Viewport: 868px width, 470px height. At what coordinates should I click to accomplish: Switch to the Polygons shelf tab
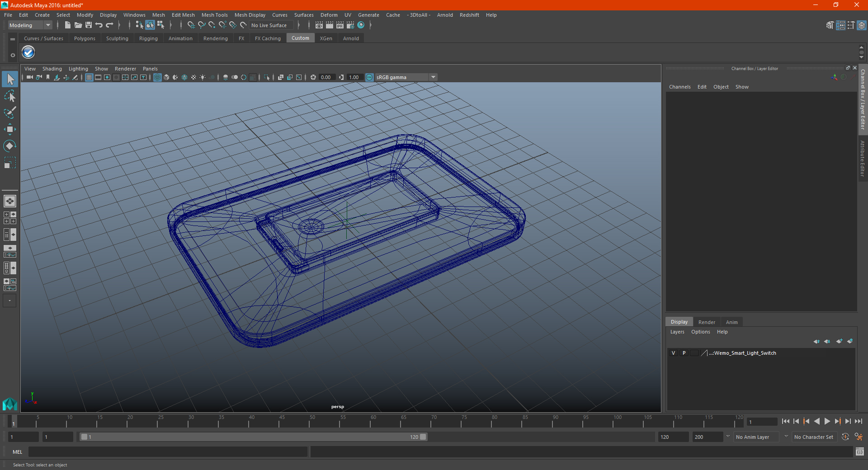(x=85, y=38)
